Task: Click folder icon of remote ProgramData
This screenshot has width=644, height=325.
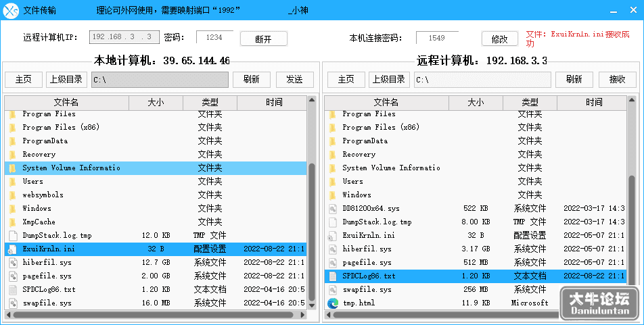Action: click(333, 141)
